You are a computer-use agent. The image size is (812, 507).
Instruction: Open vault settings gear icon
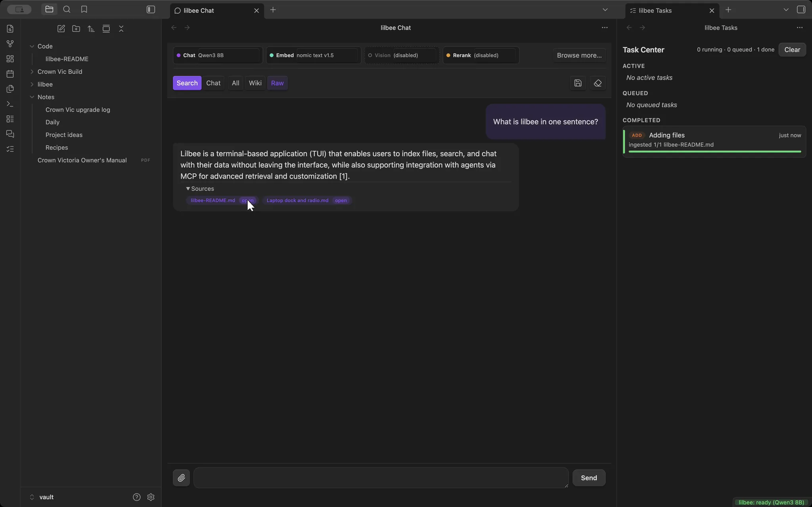151,497
